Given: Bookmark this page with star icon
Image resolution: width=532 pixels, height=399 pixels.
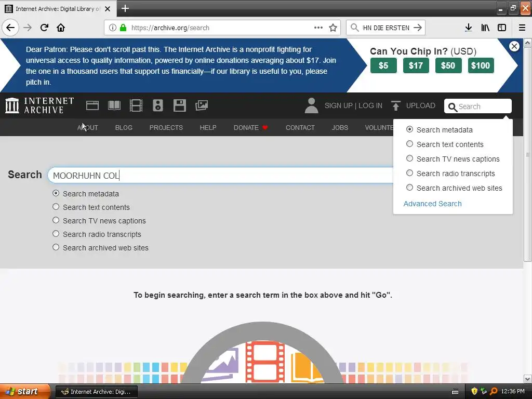Looking at the screenshot, I should click(x=333, y=28).
